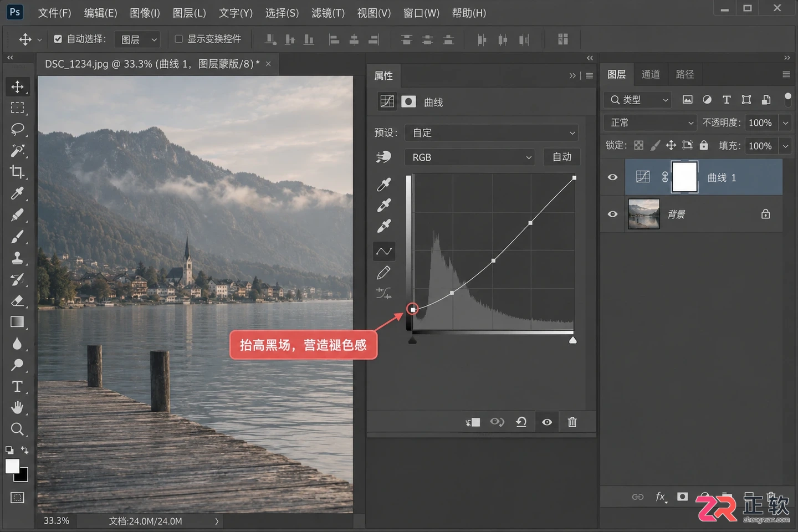Click the white point input slider triangle

click(573, 340)
